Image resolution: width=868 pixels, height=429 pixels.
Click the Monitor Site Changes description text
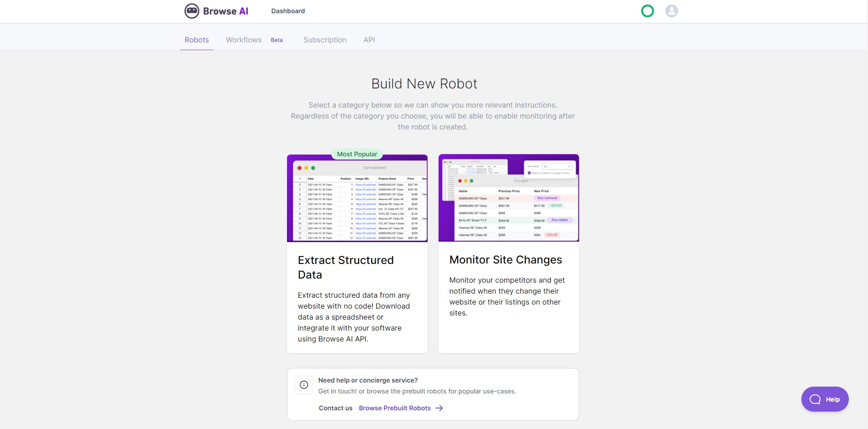(x=507, y=297)
